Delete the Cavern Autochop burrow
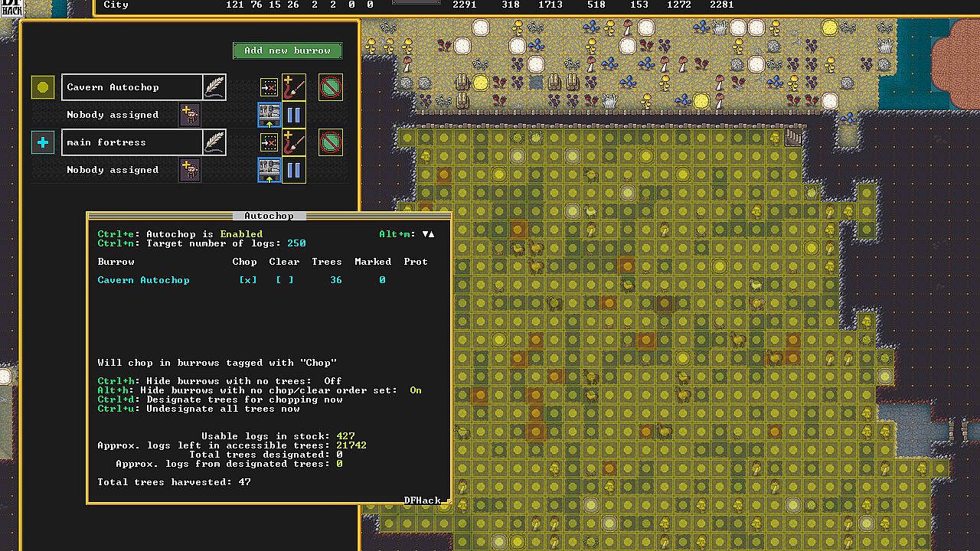The height and width of the screenshot is (551, 980). click(x=331, y=87)
